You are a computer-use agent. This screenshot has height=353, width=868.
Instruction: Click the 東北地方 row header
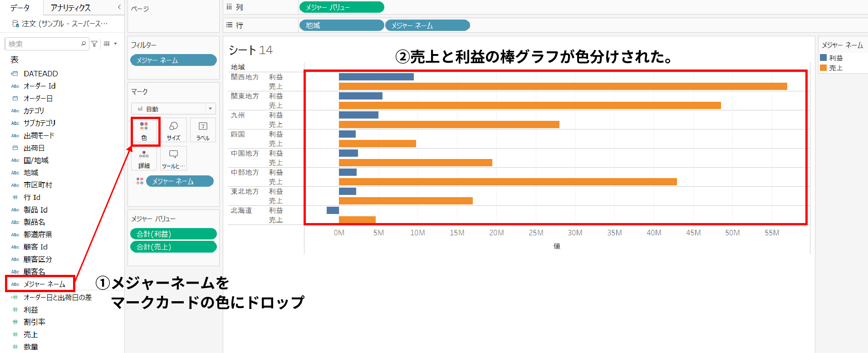point(245,192)
